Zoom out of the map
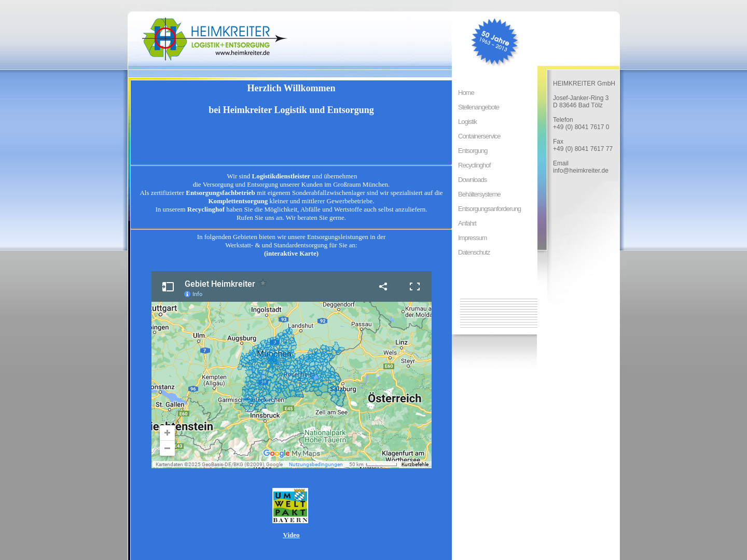The image size is (747, 560). pos(167,448)
